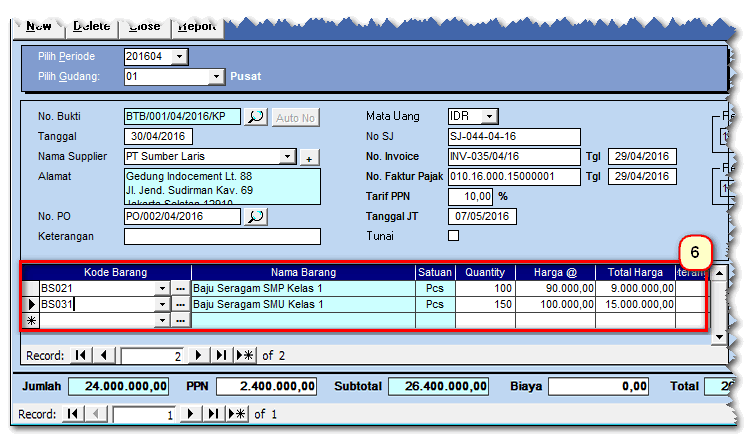Open the ellipsis lookup for item BS021
The width and height of the screenshot is (754, 437).
pos(180,288)
